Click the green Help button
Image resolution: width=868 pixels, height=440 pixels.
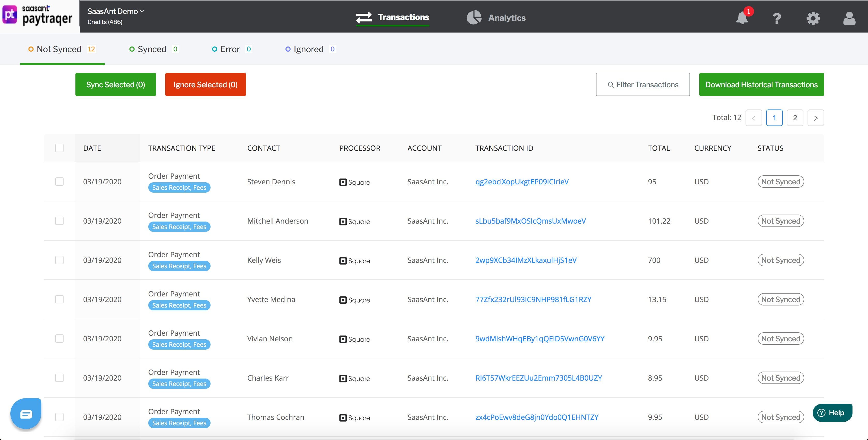click(x=832, y=413)
